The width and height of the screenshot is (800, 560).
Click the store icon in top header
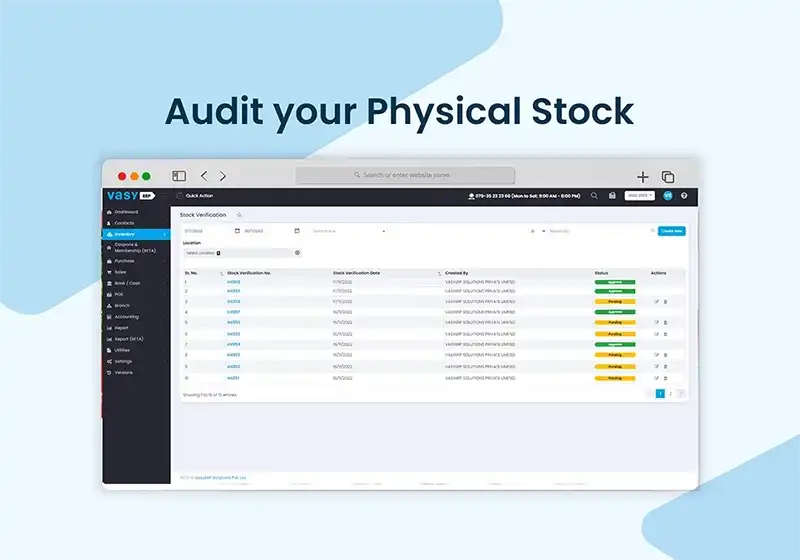(x=612, y=196)
